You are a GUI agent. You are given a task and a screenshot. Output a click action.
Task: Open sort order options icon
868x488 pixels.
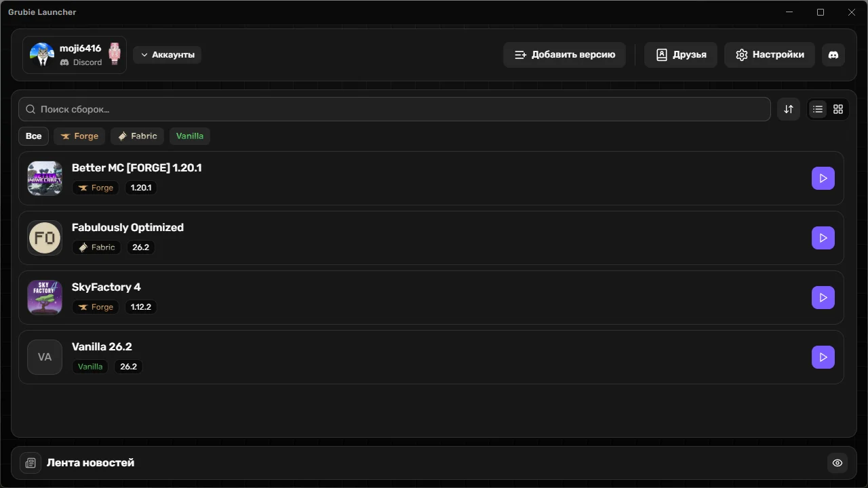click(789, 109)
